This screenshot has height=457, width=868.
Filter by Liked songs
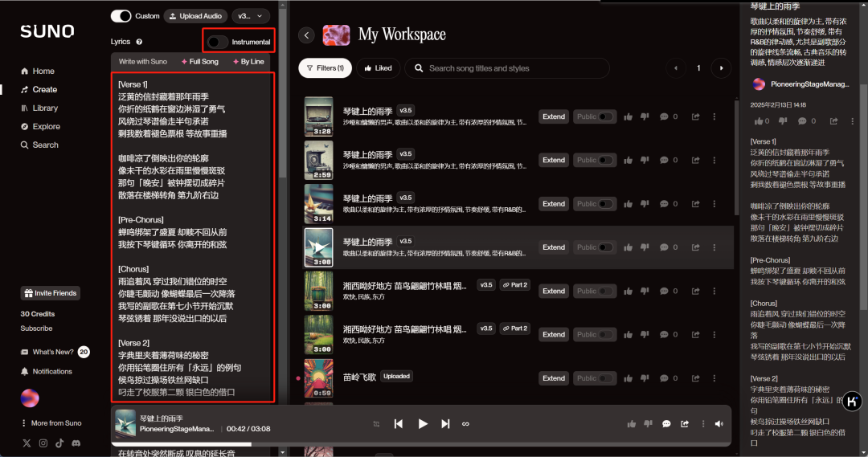[378, 68]
